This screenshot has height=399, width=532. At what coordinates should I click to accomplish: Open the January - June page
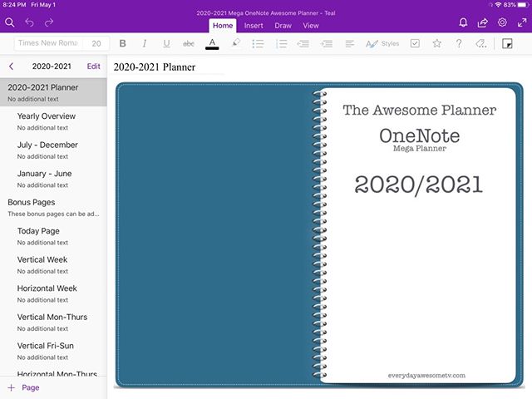(x=53, y=179)
